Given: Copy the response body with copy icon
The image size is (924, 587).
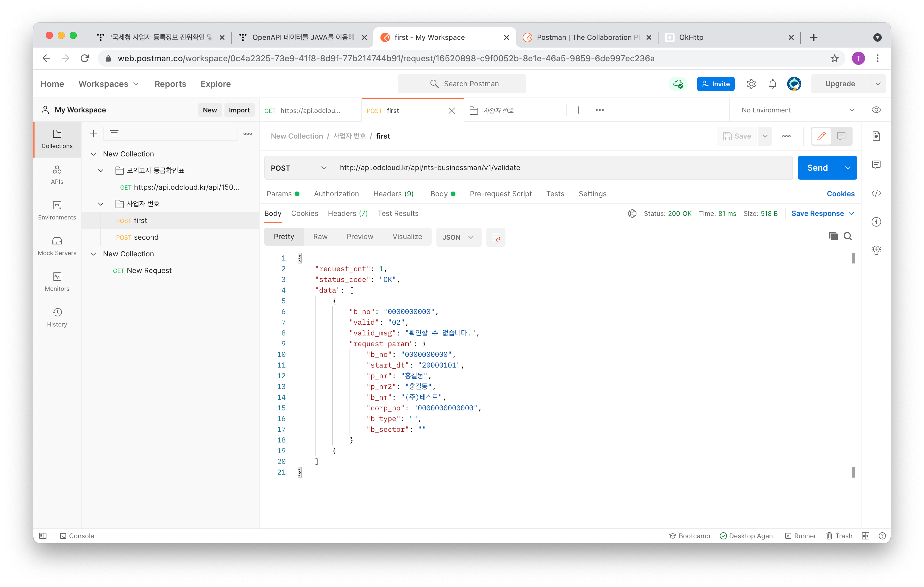Looking at the screenshot, I should [833, 236].
